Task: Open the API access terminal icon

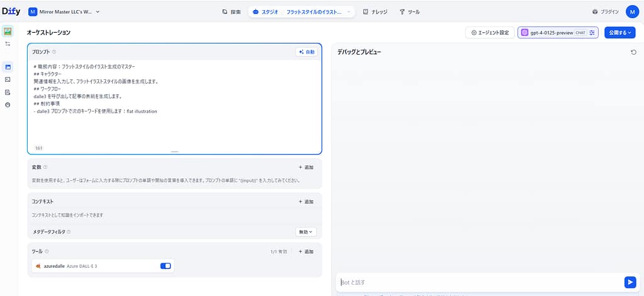Action: click(x=8, y=79)
